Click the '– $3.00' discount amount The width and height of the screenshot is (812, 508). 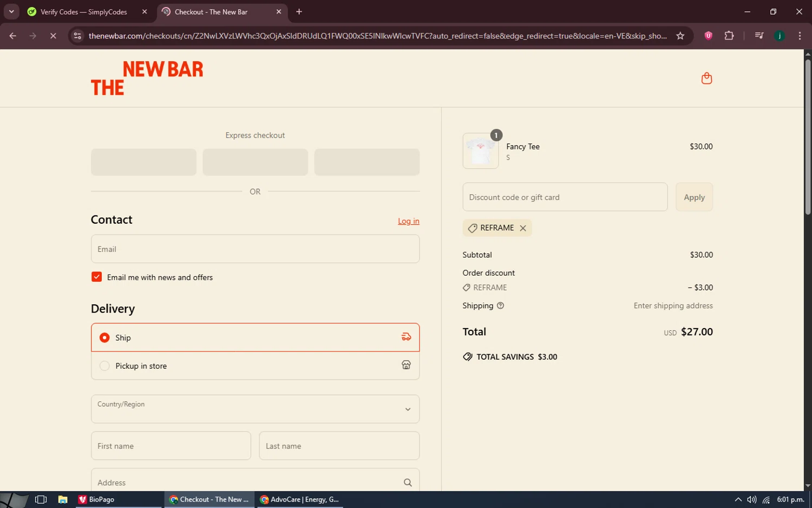(x=700, y=288)
